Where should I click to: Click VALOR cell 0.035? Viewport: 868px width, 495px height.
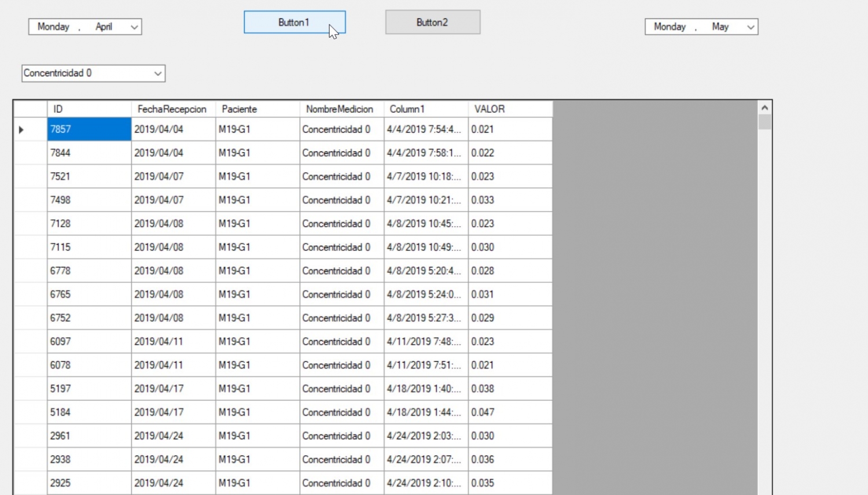coord(510,483)
